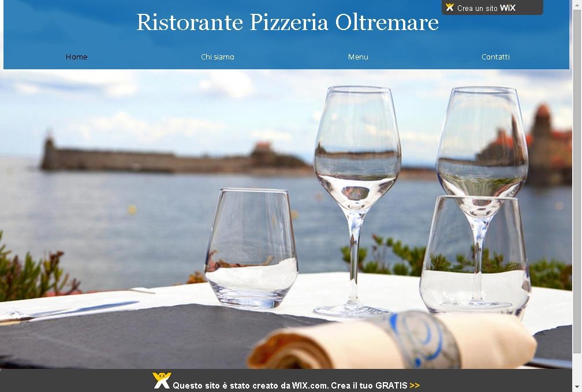Click the scrollbar down arrow
This screenshot has height=392, width=582.
(x=577, y=388)
